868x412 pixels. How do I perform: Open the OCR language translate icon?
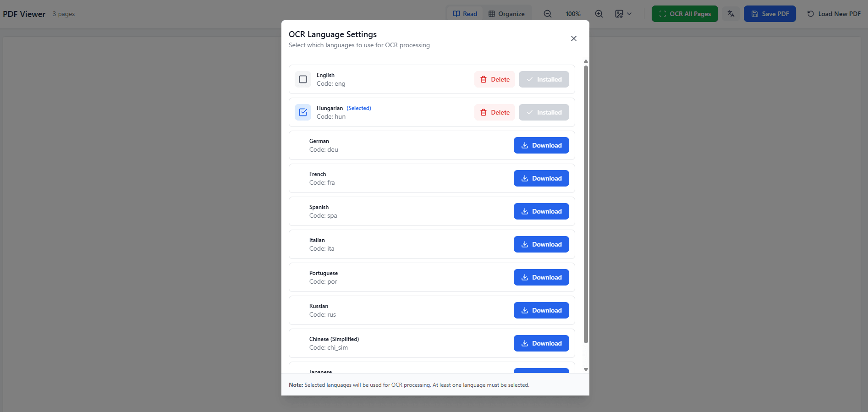731,14
